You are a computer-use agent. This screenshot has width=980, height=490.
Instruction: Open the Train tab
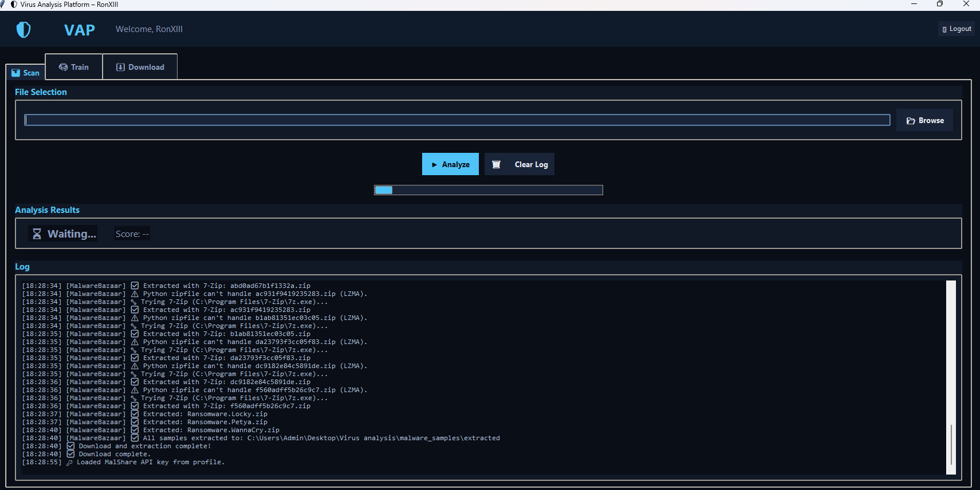(x=74, y=67)
